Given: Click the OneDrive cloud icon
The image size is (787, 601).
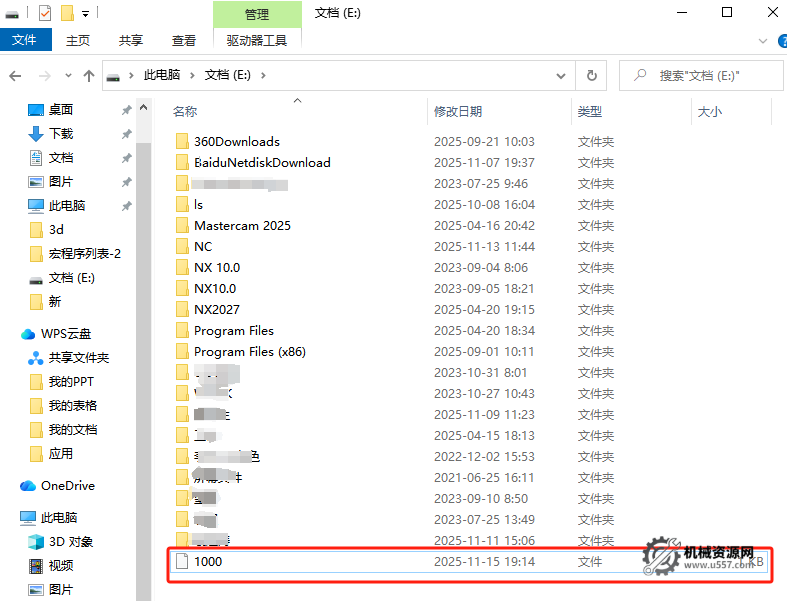Looking at the screenshot, I should click(28, 486).
